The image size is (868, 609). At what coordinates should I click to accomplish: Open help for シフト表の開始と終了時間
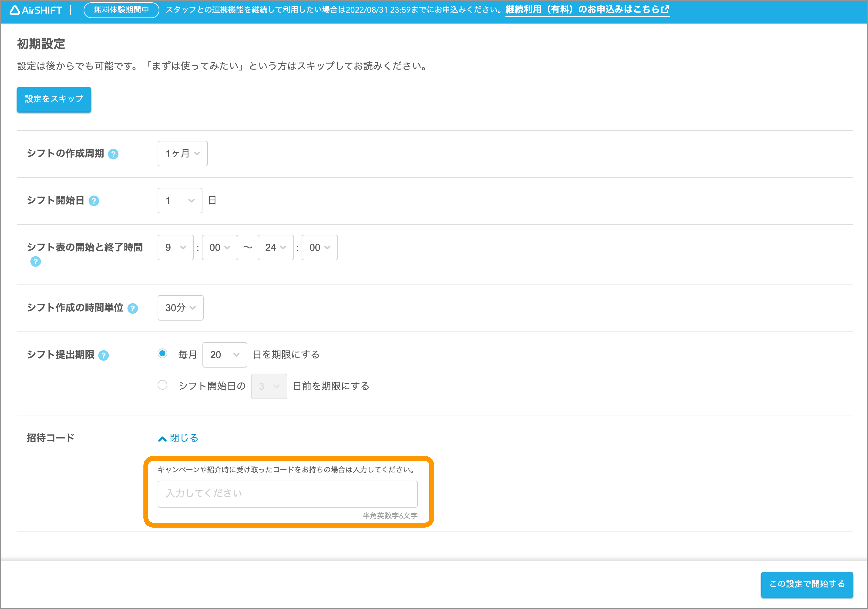point(36,262)
